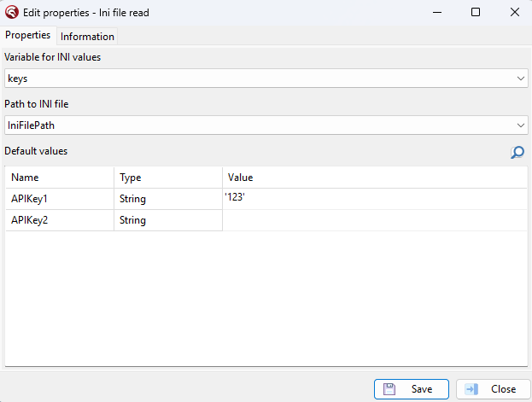Click the String type cell for APIKey1
Viewport: 532px width, 402px height.
pyautogui.click(x=168, y=199)
